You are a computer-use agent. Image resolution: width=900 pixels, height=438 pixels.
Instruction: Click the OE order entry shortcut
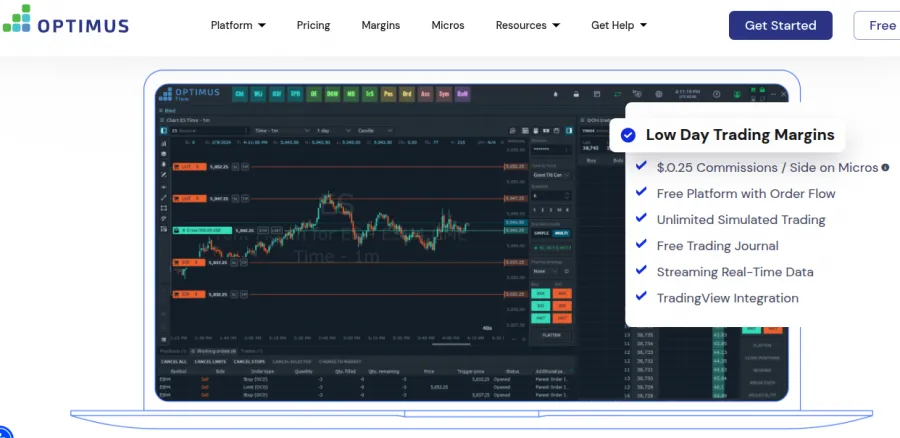313,94
